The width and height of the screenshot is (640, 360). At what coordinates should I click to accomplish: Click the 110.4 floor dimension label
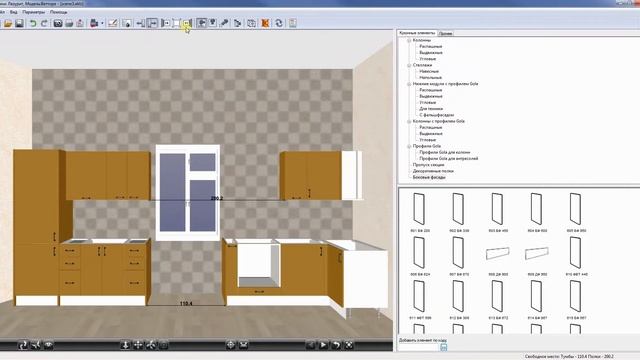pos(186,304)
